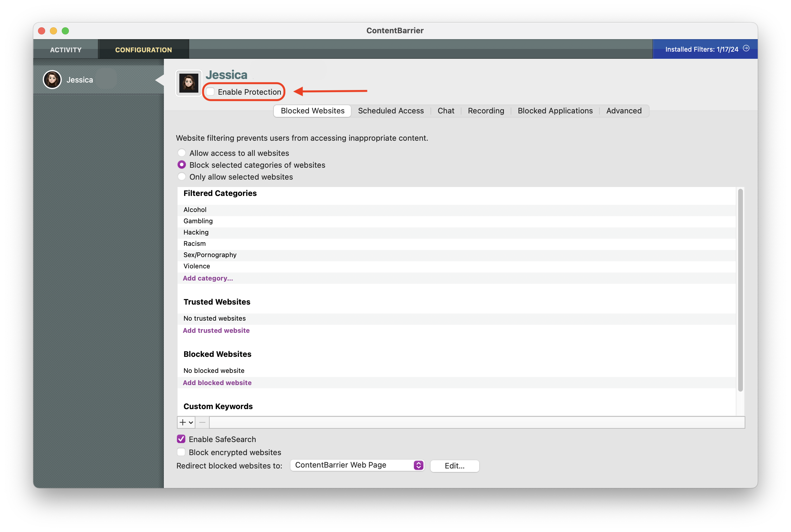
Task: Click the Edit... button
Action: click(x=454, y=466)
